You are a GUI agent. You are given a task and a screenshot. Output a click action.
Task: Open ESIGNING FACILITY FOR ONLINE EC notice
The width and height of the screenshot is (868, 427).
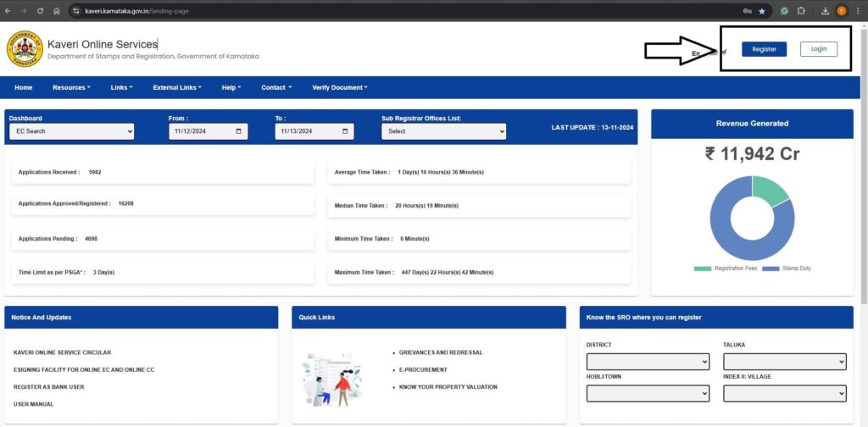pyautogui.click(x=84, y=369)
